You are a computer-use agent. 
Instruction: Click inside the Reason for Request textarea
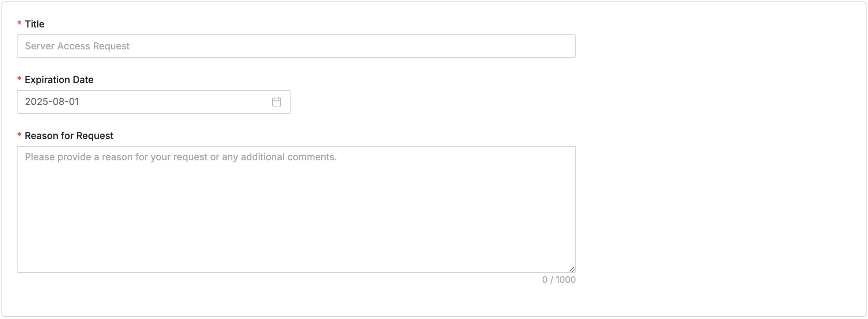click(x=296, y=209)
